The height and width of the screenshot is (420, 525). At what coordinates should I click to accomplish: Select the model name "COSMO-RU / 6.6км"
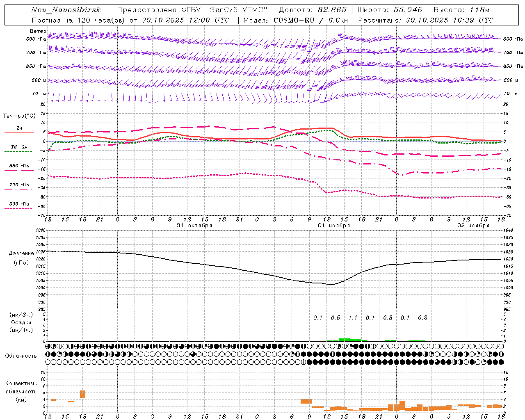pyautogui.click(x=310, y=20)
